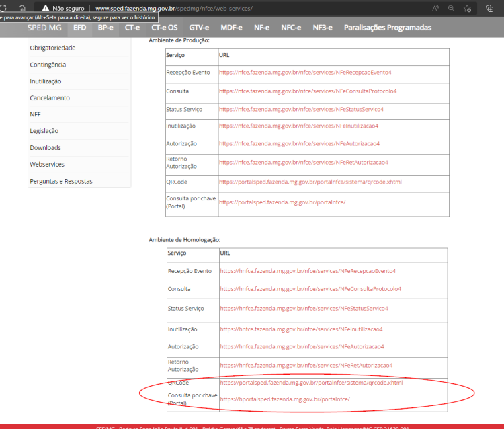Open homologação QRCode qrcode.xhtml link
This screenshot has width=504, height=429.
311,383
